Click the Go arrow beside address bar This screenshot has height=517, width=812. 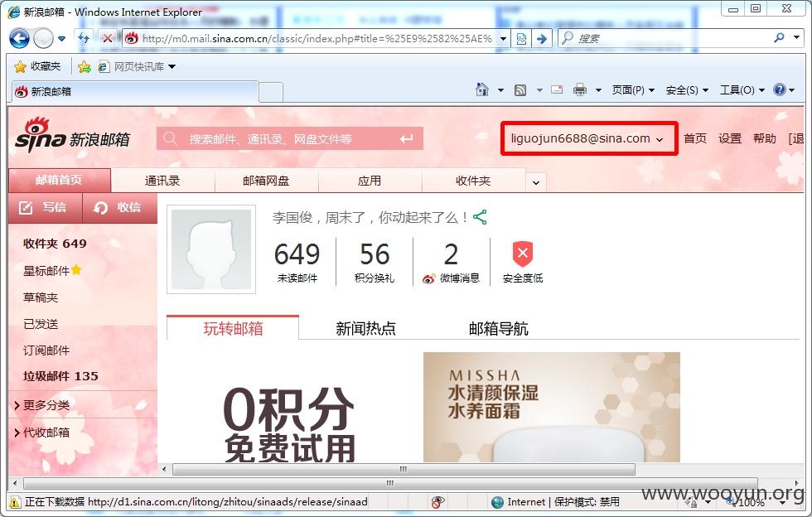(x=542, y=39)
